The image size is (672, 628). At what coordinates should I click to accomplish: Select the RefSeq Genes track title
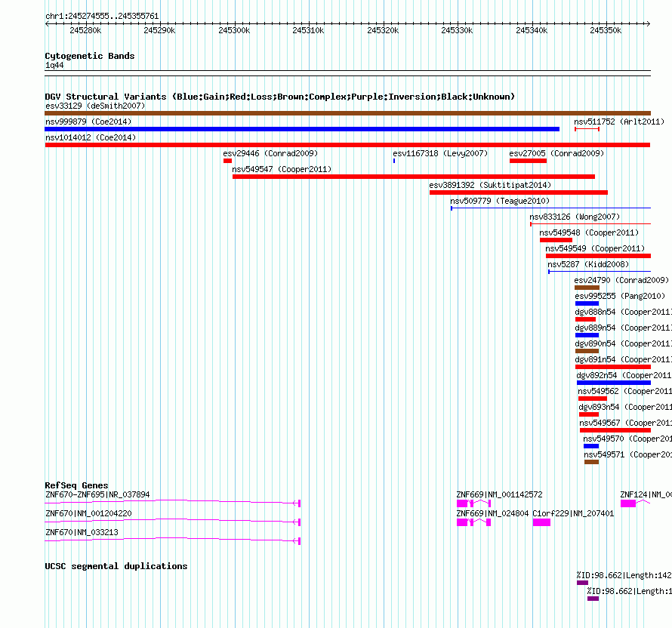[76, 485]
